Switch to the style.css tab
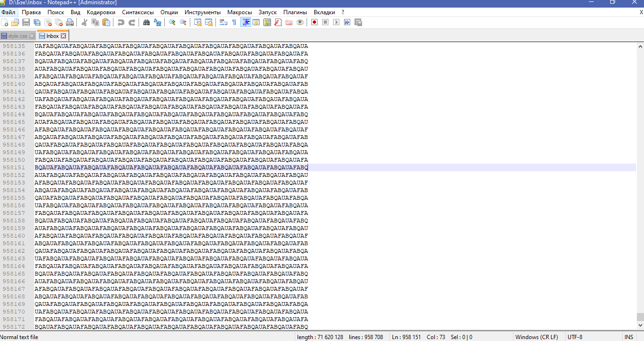Viewport: 644px width, 341px height. pos(18,36)
